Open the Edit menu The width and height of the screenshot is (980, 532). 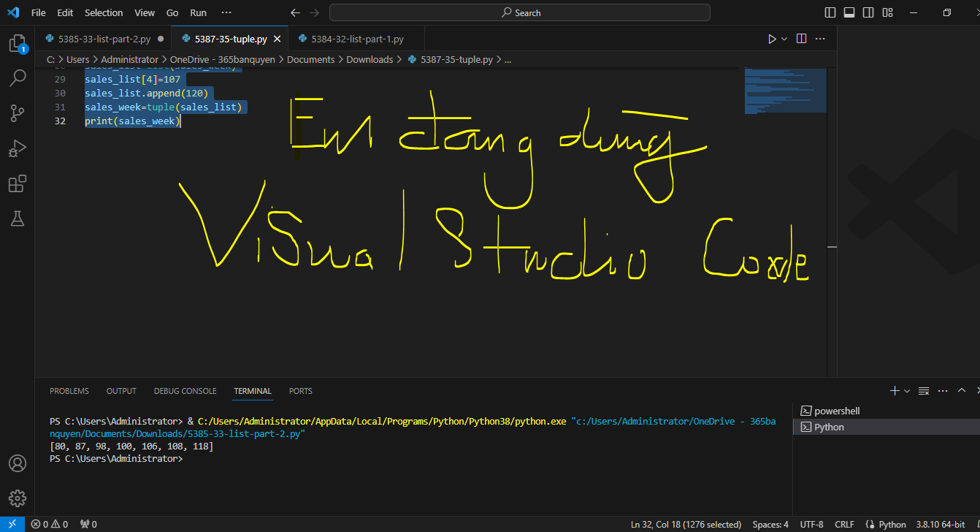(x=65, y=12)
